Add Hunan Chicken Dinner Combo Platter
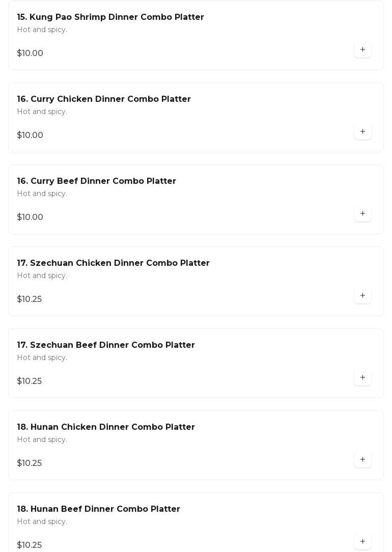Viewport: 392px width, 552px height. pos(362,459)
